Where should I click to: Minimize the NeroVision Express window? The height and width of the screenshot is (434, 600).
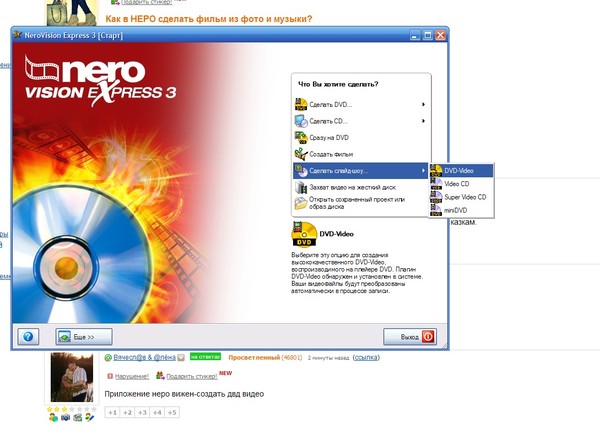coord(415,35)
